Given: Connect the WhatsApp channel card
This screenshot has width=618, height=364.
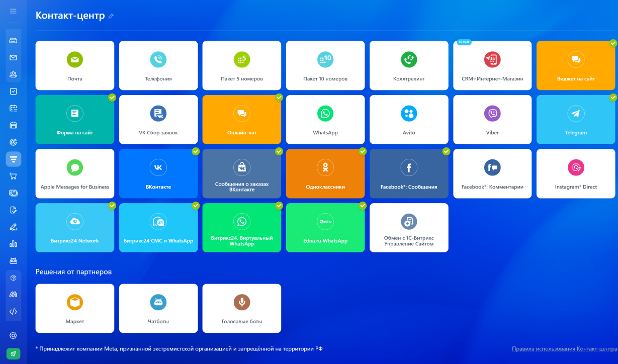Looking at the screenshot, I should click(x=325, y=120).
